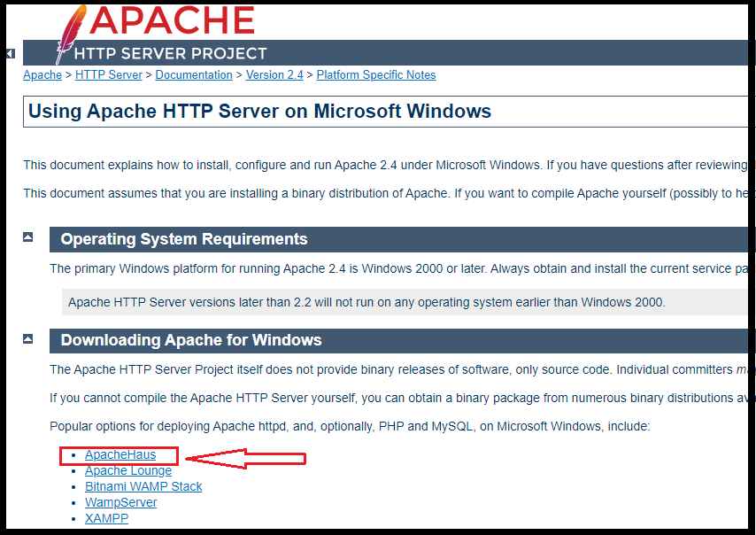This screenshot has height=535, width=756.
Task: Click the page title Using Apache HTTP Server on Microsoft Windows
Action: pyautogui.click(x=259, y=111)
